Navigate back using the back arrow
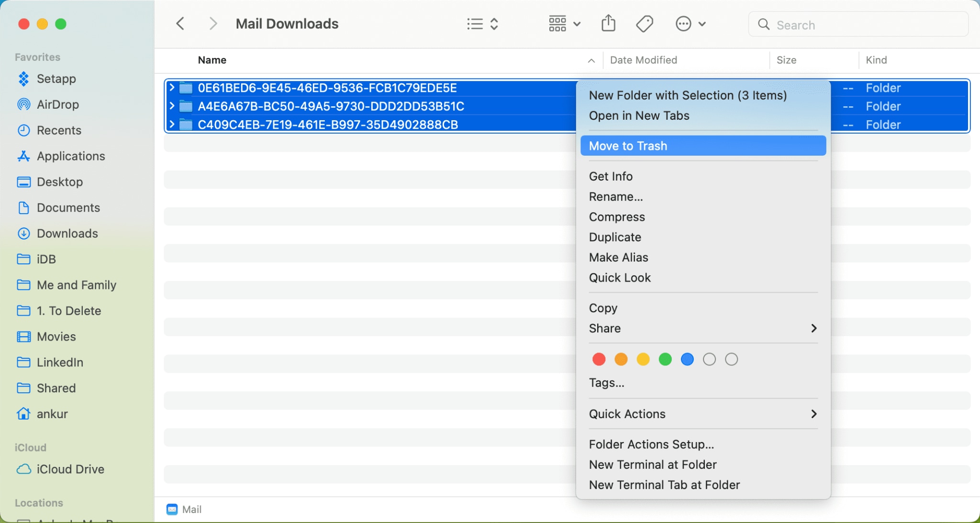The width and height of the screenshot is (980, 523). (x=180, y=23)
